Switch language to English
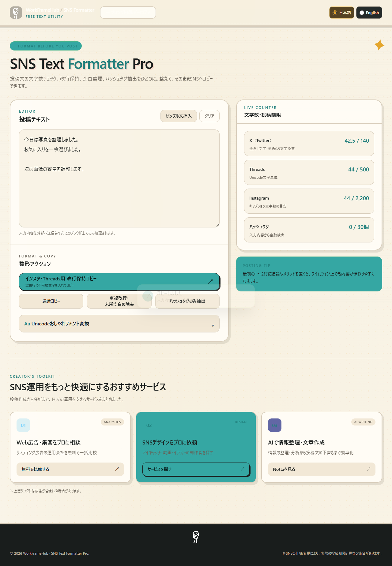The height and width of the screenshot is (566, 392). point(369,13)
